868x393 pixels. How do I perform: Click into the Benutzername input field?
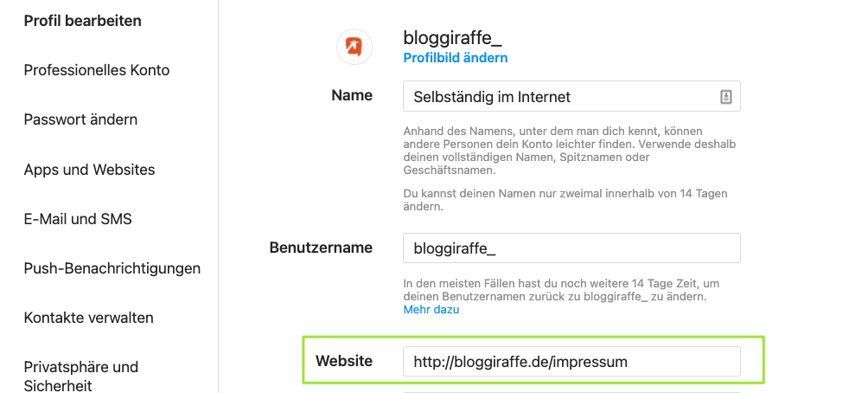point(571,248)
